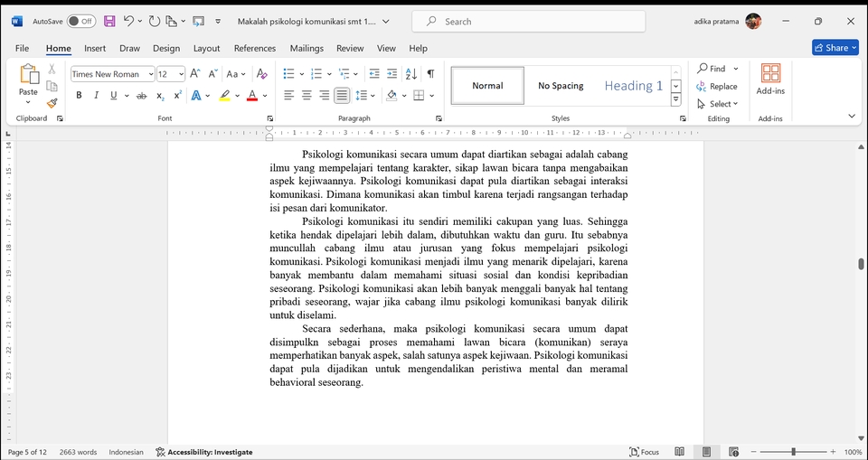Click the Copy icon under Cut
This screenshot has height=460, width=868.
pos(52,86)
